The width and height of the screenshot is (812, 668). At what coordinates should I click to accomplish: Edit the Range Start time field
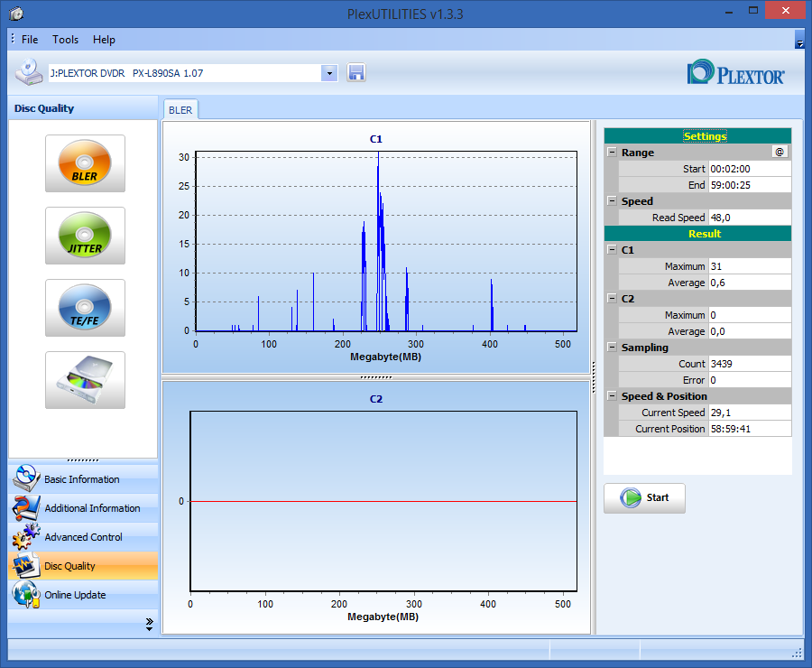coord(750,169)
